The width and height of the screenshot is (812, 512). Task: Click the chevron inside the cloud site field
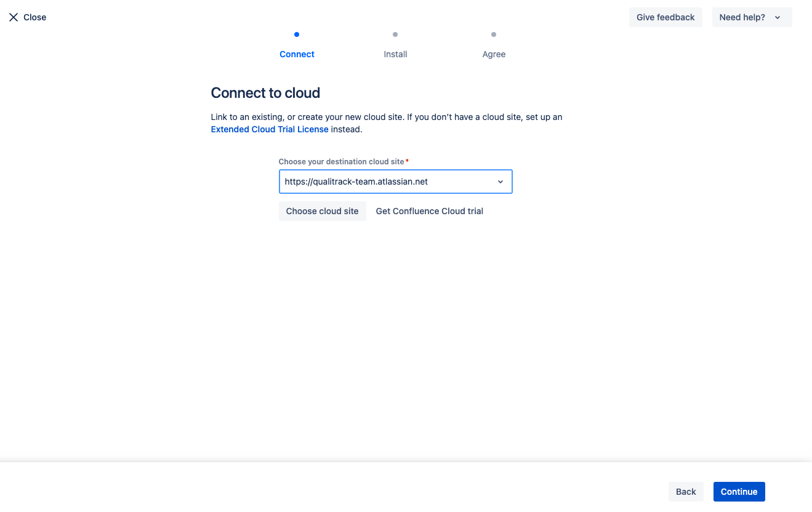pyautogui.click(x=500, y=182)
